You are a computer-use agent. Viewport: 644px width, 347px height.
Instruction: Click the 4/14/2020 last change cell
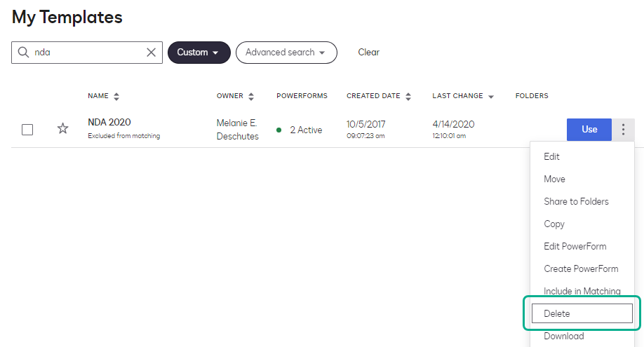pyautogui.click(x=453, y=124)
